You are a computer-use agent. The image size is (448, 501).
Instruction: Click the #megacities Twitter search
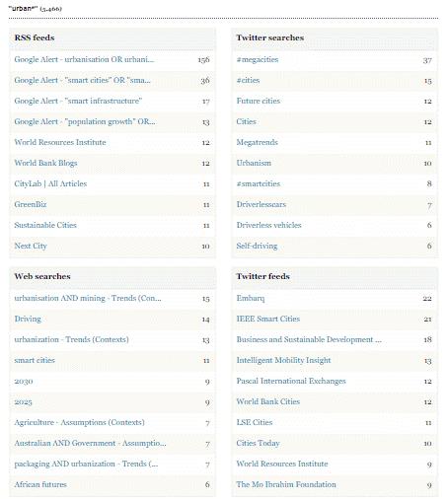[x=258, y=59]
